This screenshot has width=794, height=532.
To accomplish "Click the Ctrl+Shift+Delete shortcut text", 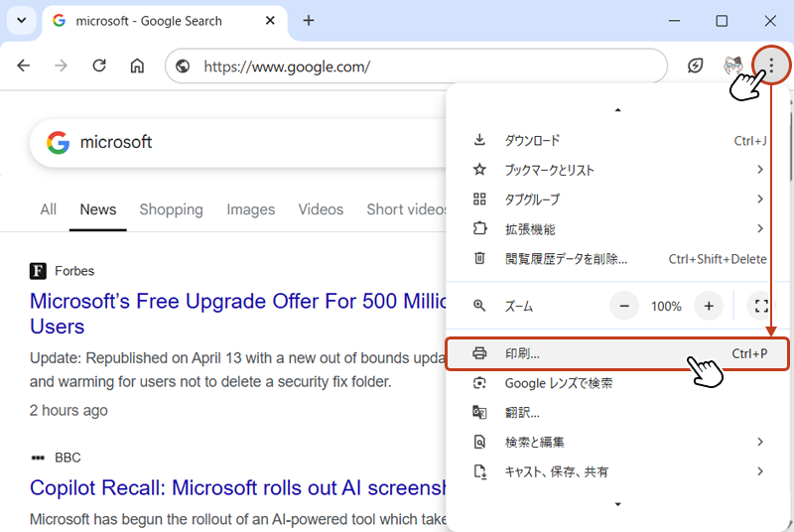I will point(718,259).
